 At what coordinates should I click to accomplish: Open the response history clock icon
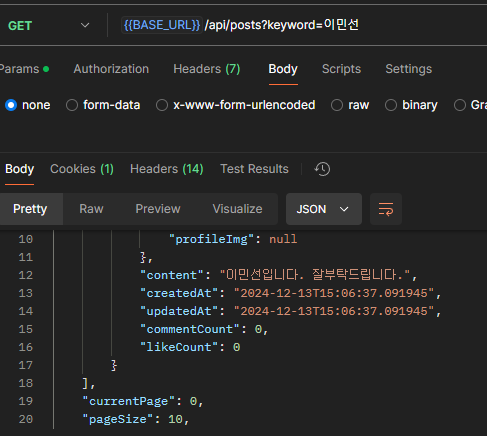click(x=322, y=169)
